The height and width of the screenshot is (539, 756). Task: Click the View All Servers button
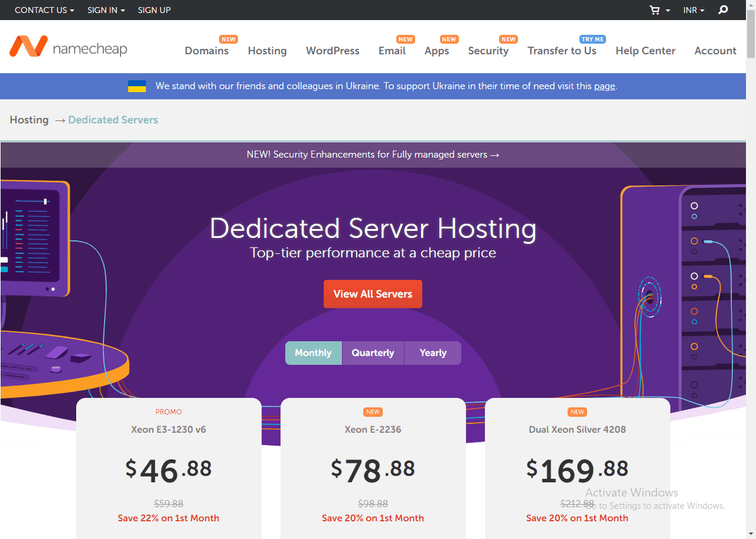tap(373, 294)
